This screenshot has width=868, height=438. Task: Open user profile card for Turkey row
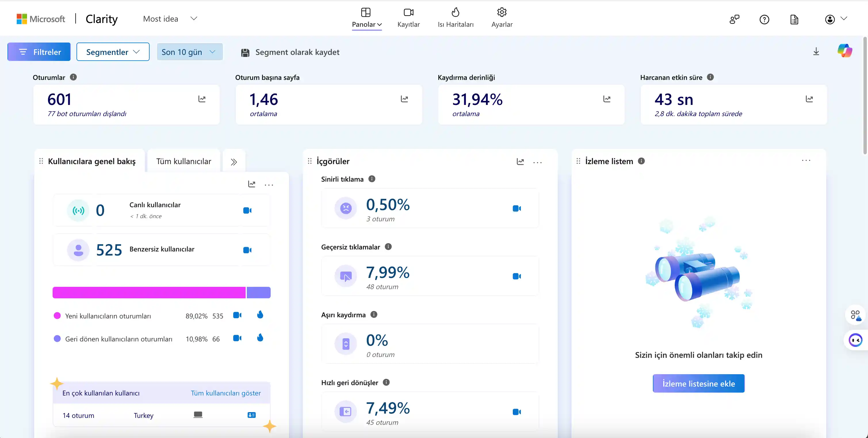[x=252, y=415]
